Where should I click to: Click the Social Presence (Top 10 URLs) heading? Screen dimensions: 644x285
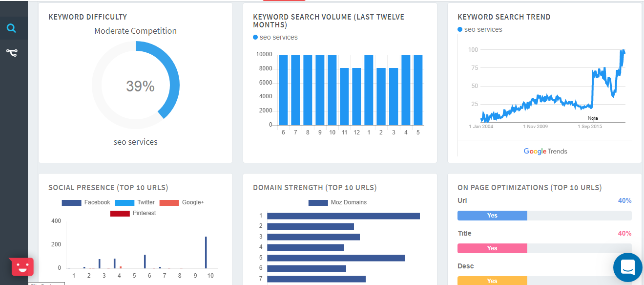point(108,188)
